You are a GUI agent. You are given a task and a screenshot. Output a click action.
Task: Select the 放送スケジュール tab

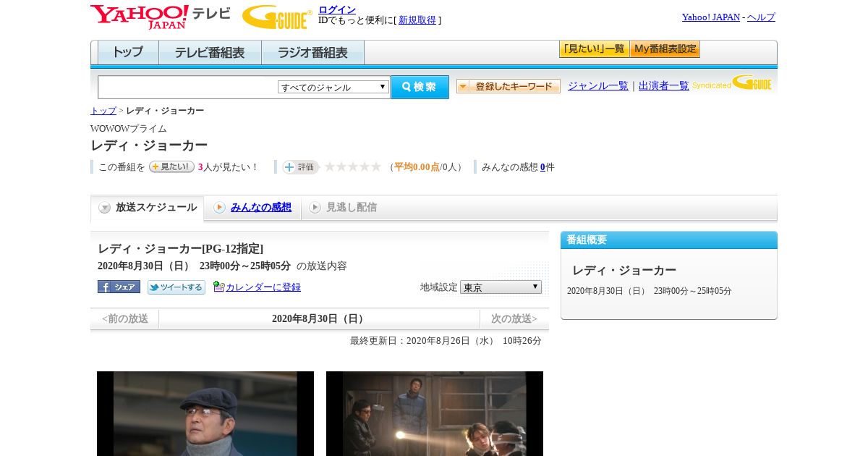point(147,208)
